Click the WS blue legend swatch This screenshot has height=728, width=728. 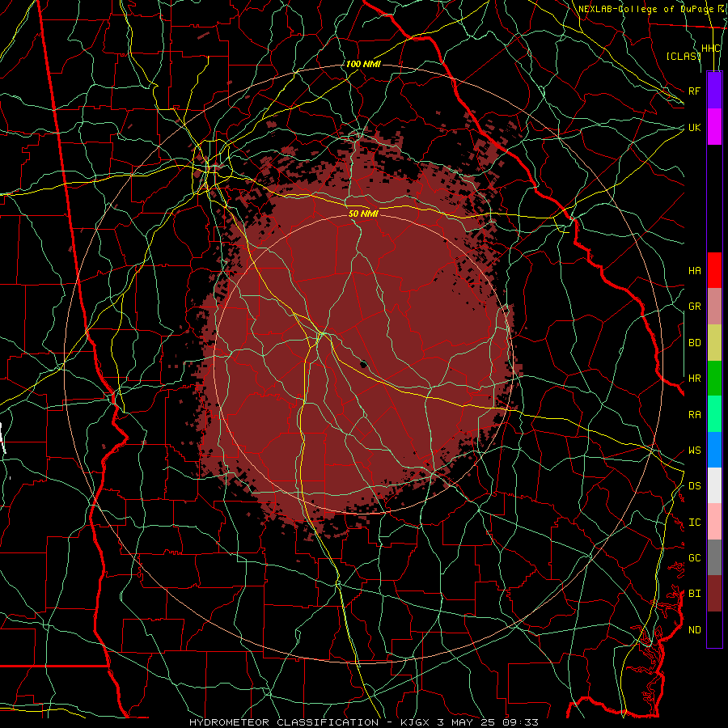click(714, 450)
